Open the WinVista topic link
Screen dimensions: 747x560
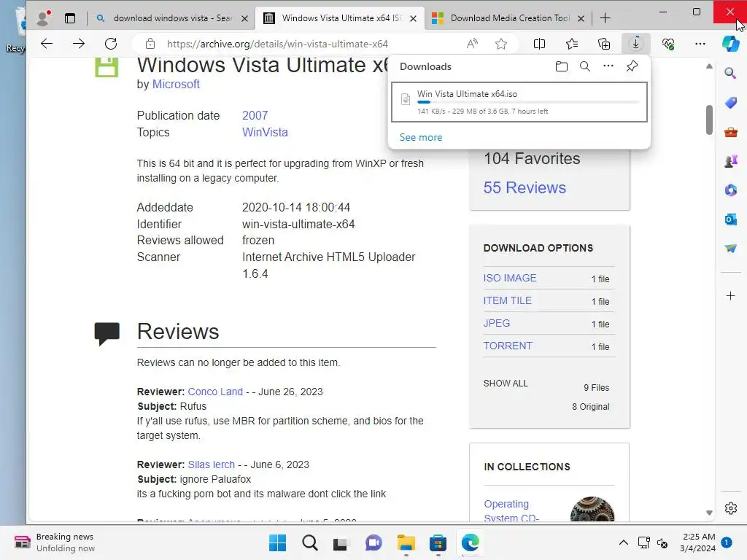265,132
